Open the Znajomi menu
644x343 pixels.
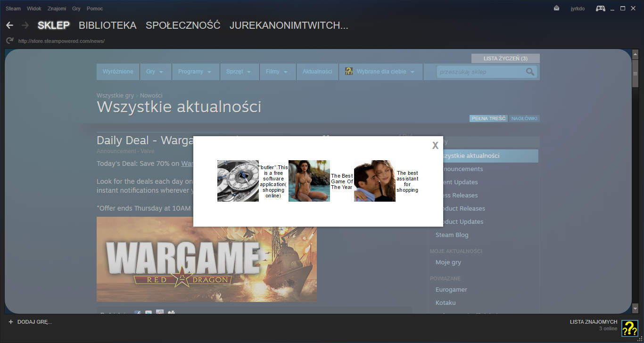coord(57,8)
